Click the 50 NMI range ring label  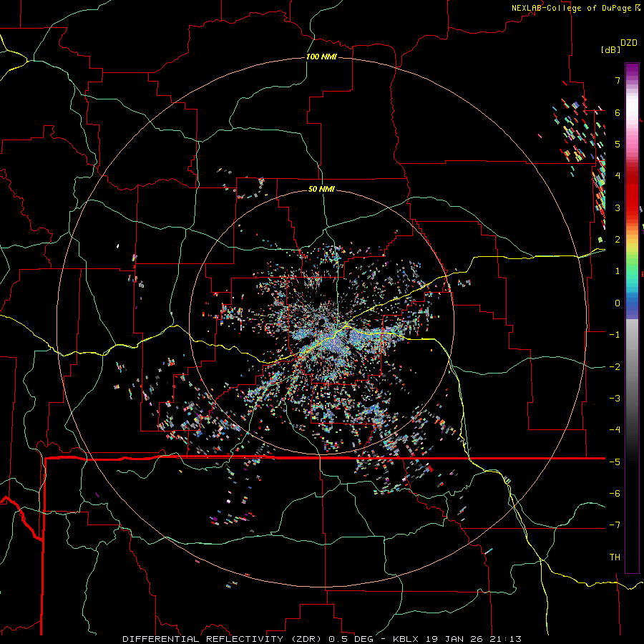321,189
